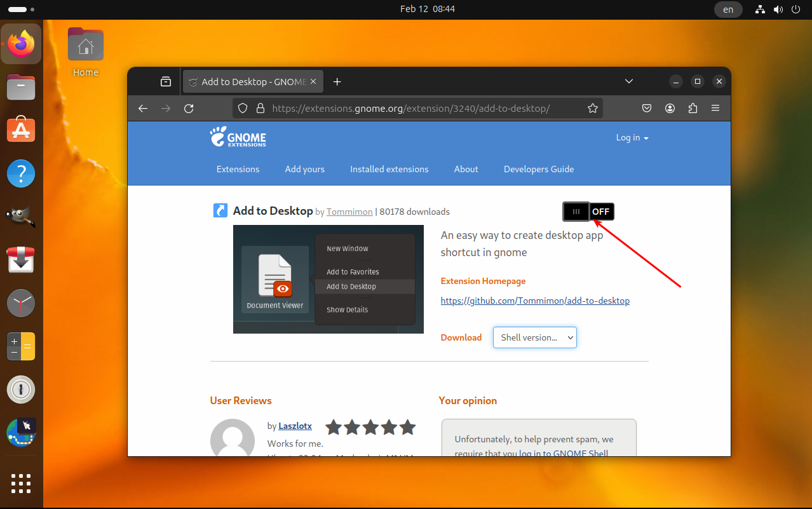Open Firefox View beside the tab bar
This screenshot has width=812, height=509.
click(165, 81)
